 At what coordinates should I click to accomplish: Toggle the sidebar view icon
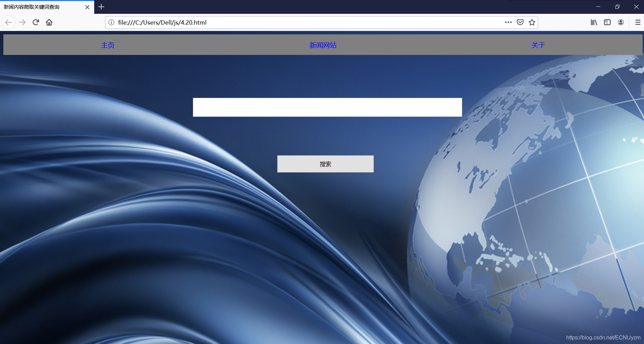[607, 23]
